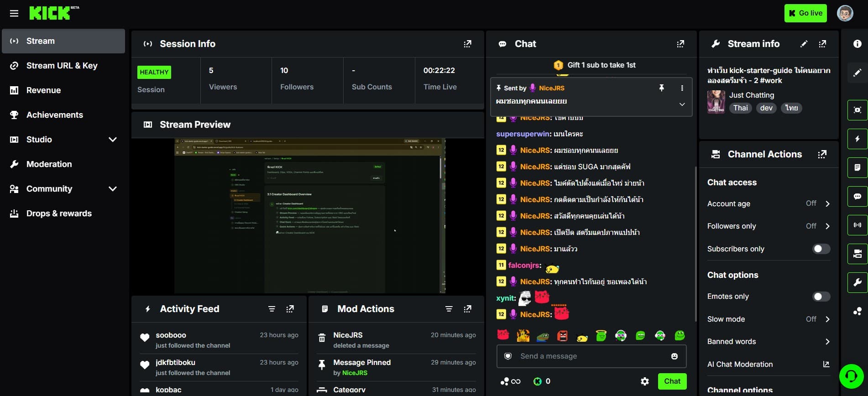Click the green Kicks balance icon
This screenshot has height=396, width=868.
tap(538, 381)
